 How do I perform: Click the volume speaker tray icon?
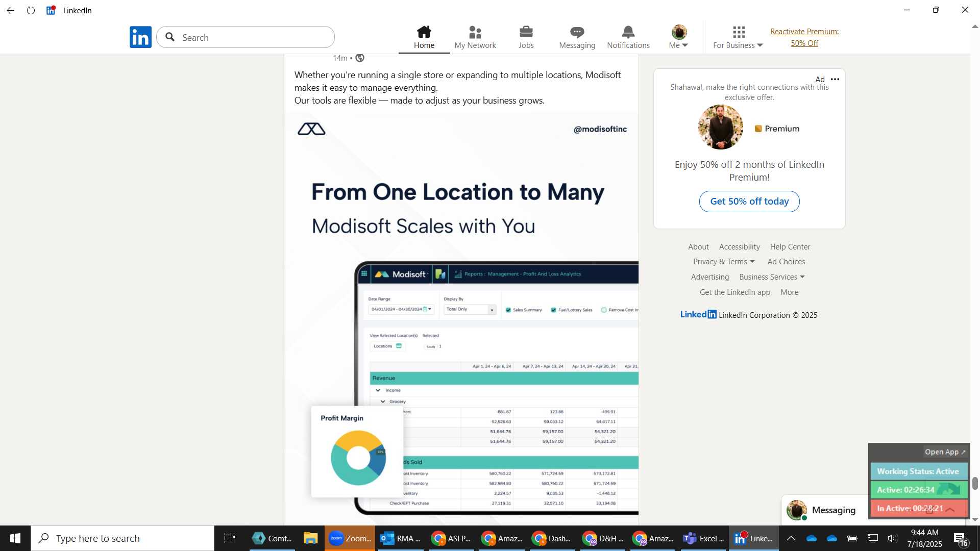click(893, 538)
